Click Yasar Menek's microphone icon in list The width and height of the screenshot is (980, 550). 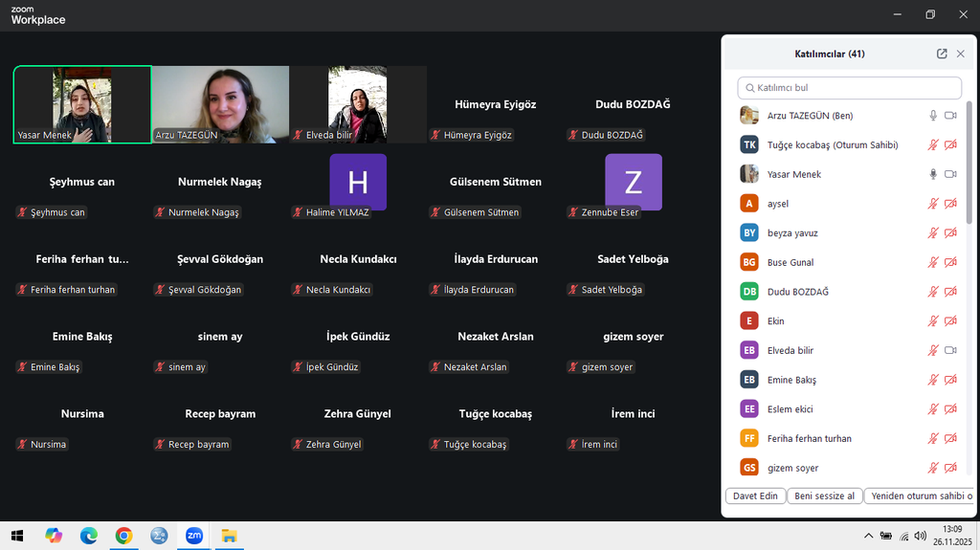coord(933,174)
